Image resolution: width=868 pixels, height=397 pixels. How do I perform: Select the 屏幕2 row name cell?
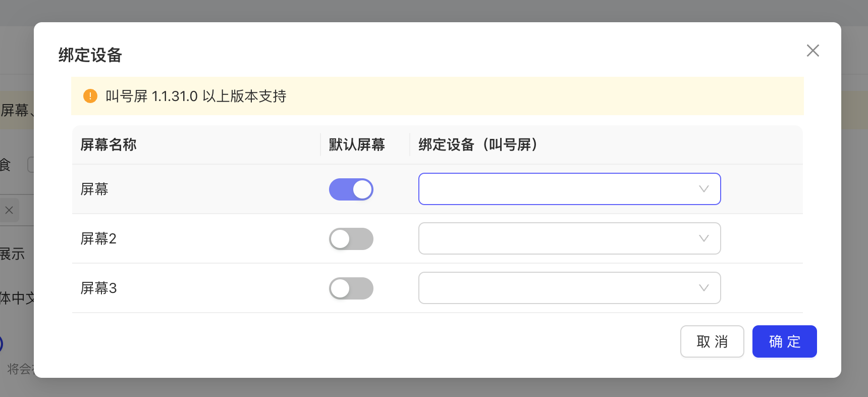tap(98, 238)
